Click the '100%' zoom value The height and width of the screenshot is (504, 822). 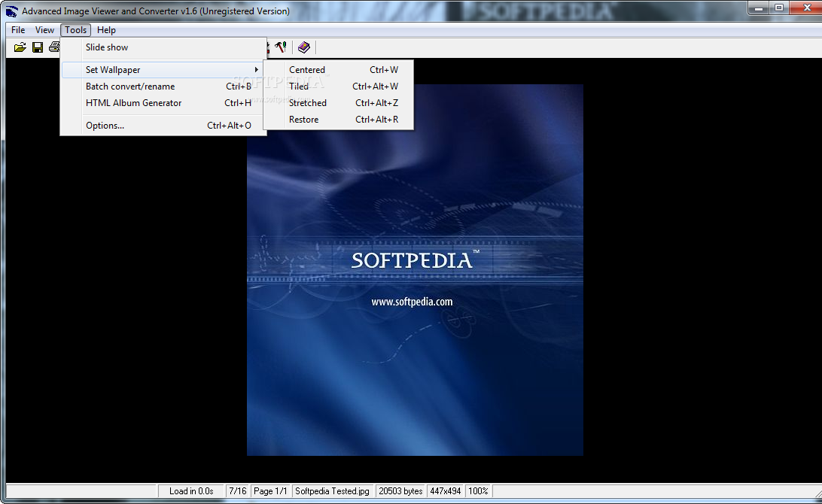coord(478,491)
